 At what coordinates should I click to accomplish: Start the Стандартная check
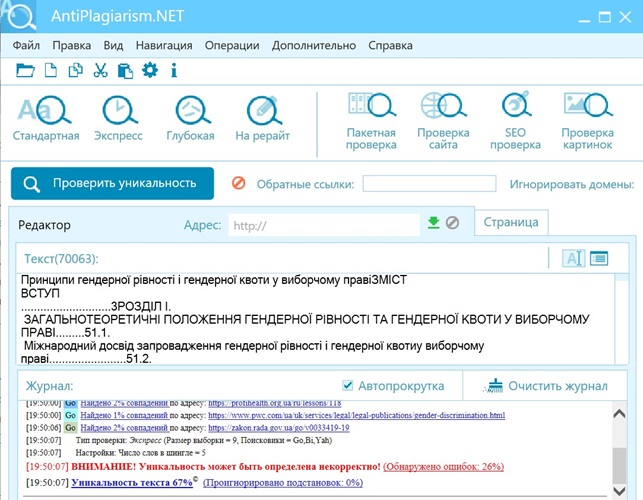(x=46, y=118)
